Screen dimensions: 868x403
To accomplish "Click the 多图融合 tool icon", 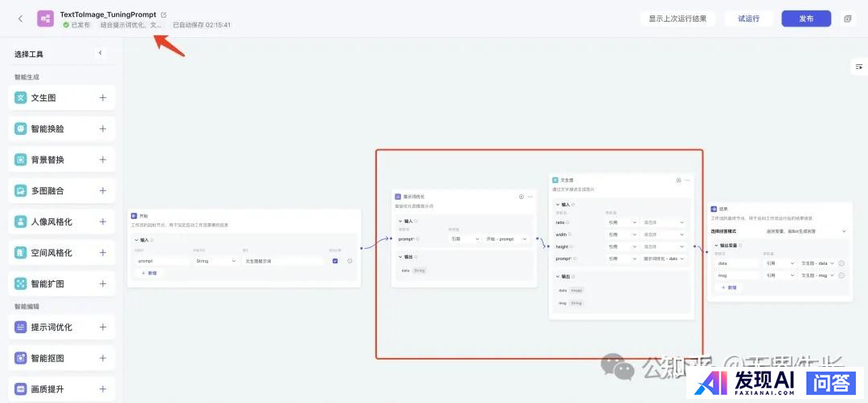I will tap(21, 191).
